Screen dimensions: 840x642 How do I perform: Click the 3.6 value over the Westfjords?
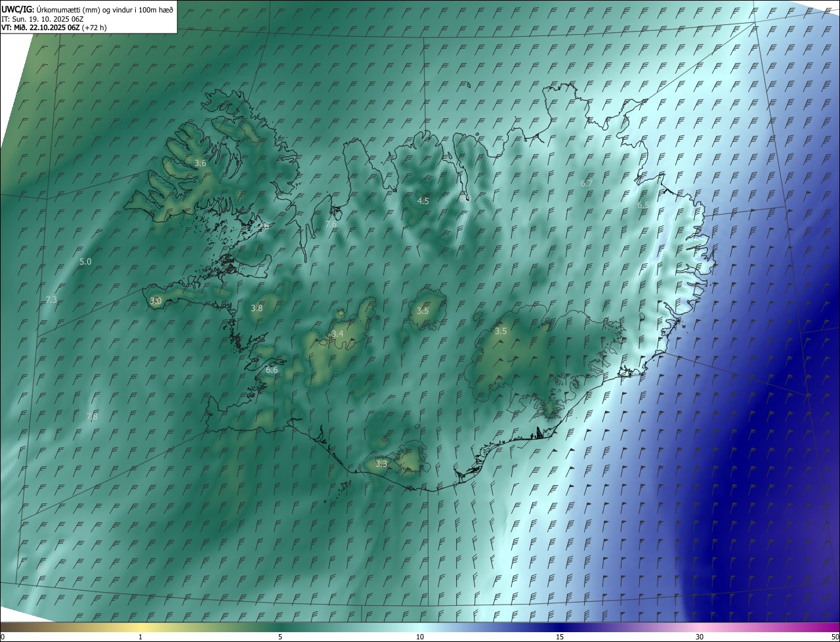201,163
